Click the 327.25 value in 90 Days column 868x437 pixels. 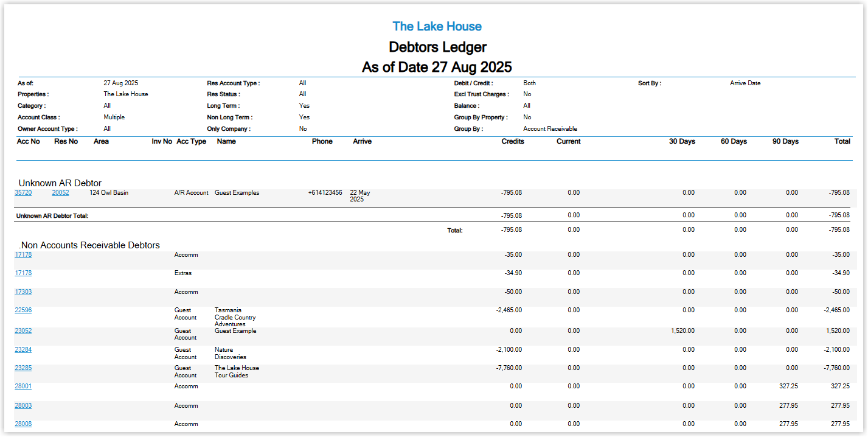tap(789, 386)
